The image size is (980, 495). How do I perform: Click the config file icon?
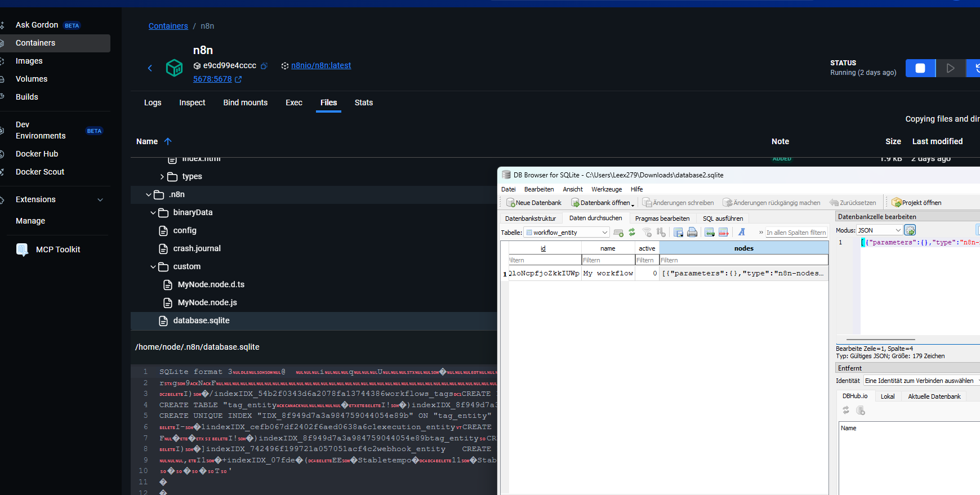[163, 231]
